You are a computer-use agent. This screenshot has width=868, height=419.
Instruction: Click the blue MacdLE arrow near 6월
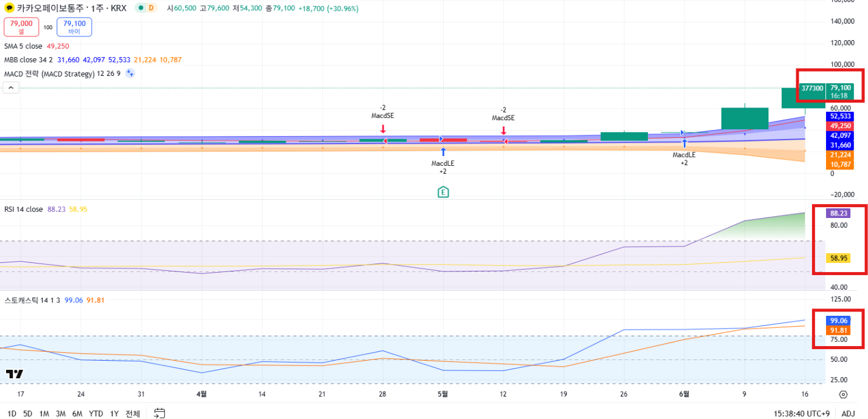[684, 143]
